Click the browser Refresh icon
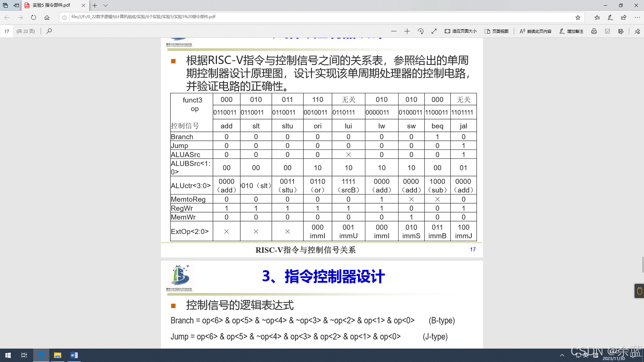 [34, 17]
